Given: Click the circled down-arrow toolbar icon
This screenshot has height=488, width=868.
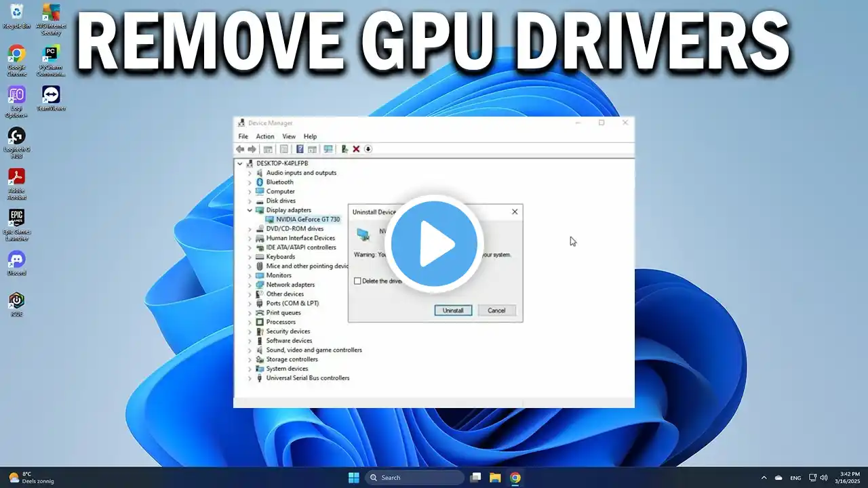Looking at the screenshot, I should tap(368, 149).
